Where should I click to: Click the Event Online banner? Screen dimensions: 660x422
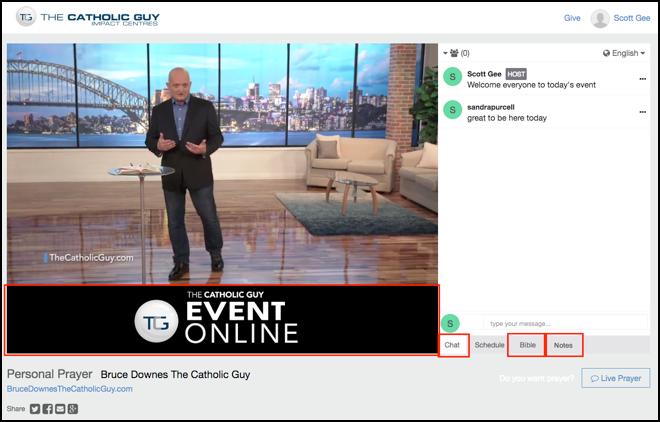pos(222,320)
